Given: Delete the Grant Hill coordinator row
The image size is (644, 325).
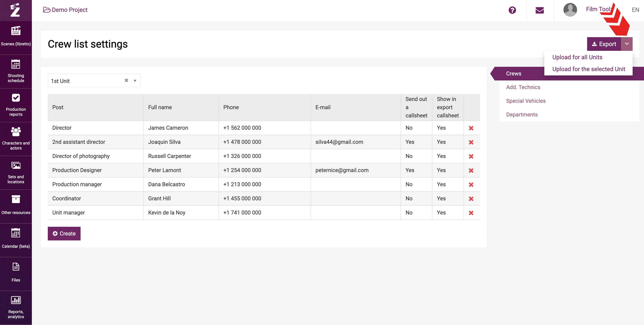Looking at the screenshot, I should tap(471, 199).
